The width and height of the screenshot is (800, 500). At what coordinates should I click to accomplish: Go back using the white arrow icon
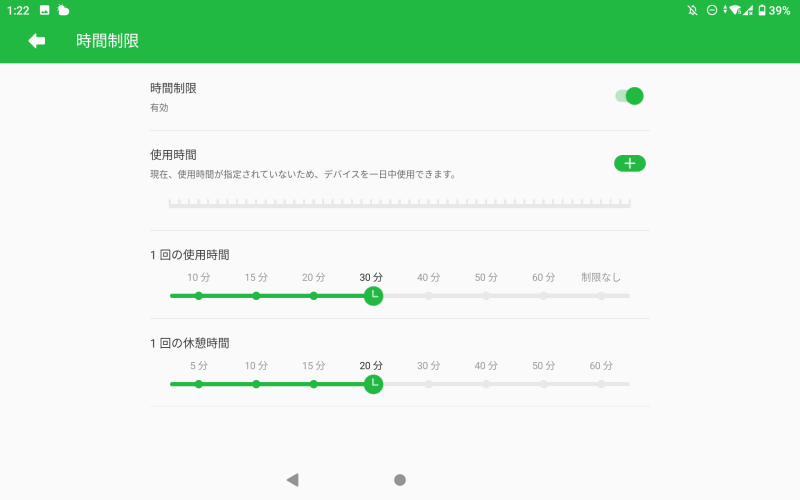coord(37,41)
